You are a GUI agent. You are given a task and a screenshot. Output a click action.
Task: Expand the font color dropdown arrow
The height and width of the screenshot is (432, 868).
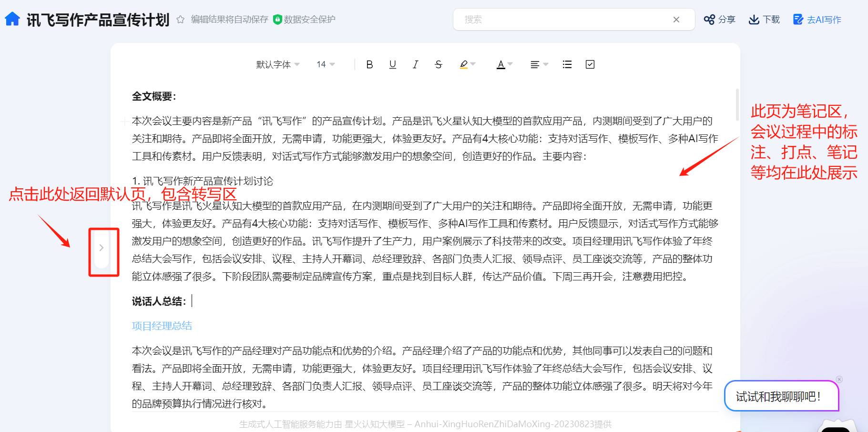[510, 64]
